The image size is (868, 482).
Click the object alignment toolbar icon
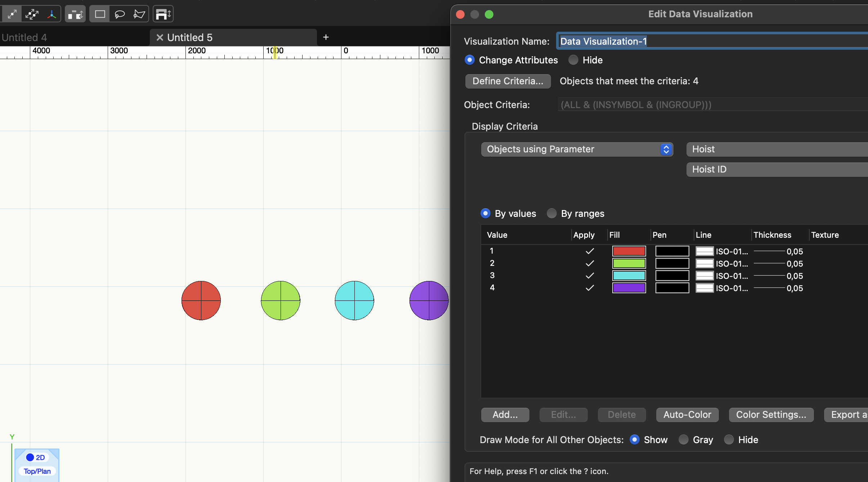tap(75, 14)
